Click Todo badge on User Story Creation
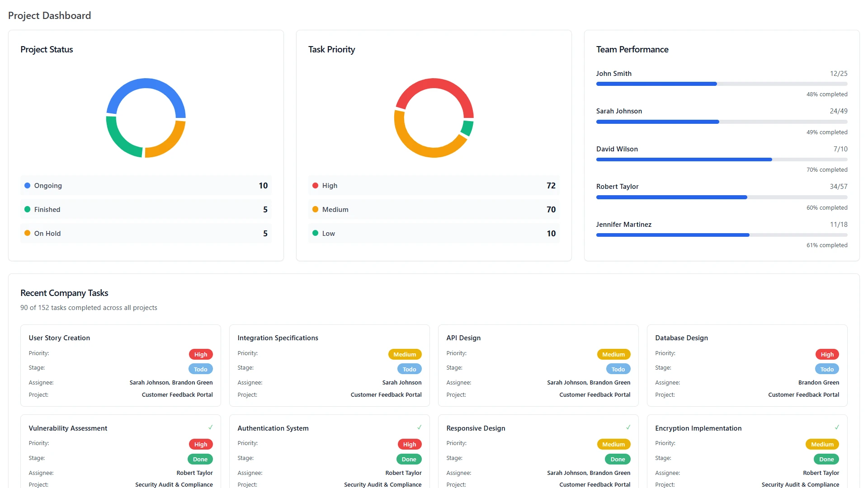 (x=201, y=369)
